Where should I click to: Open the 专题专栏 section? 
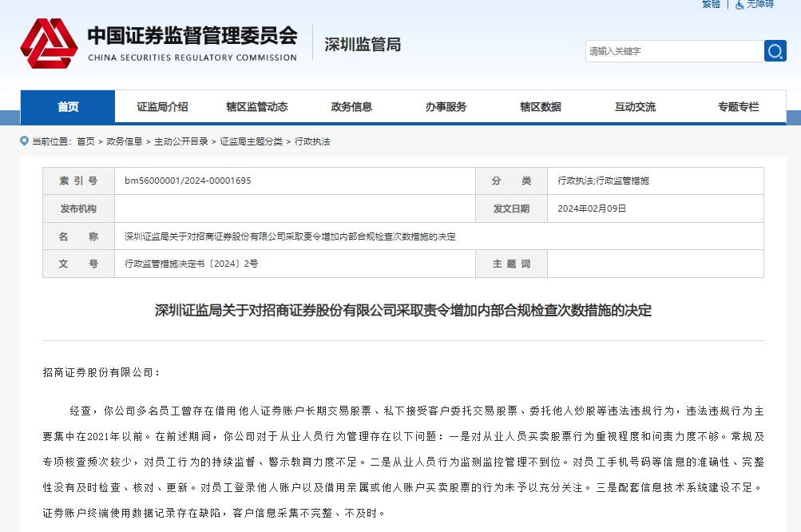point(738,107)
